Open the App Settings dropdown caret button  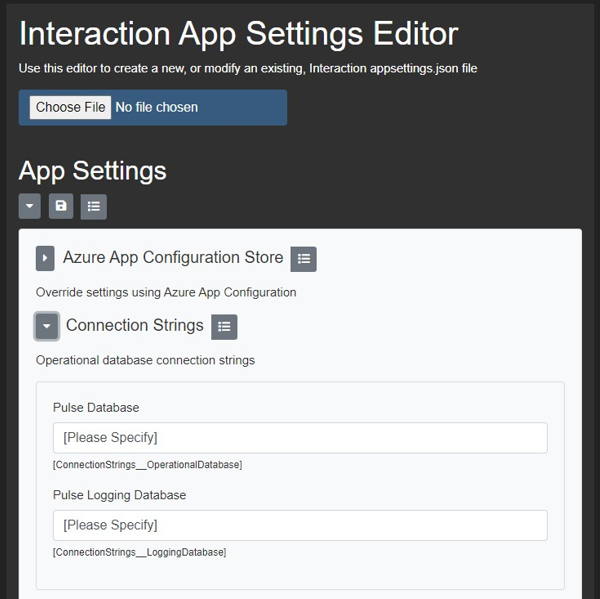coord(30,206)
